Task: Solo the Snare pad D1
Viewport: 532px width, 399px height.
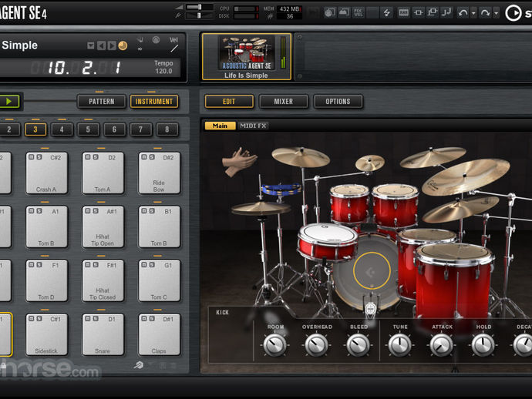Action: 96,319
